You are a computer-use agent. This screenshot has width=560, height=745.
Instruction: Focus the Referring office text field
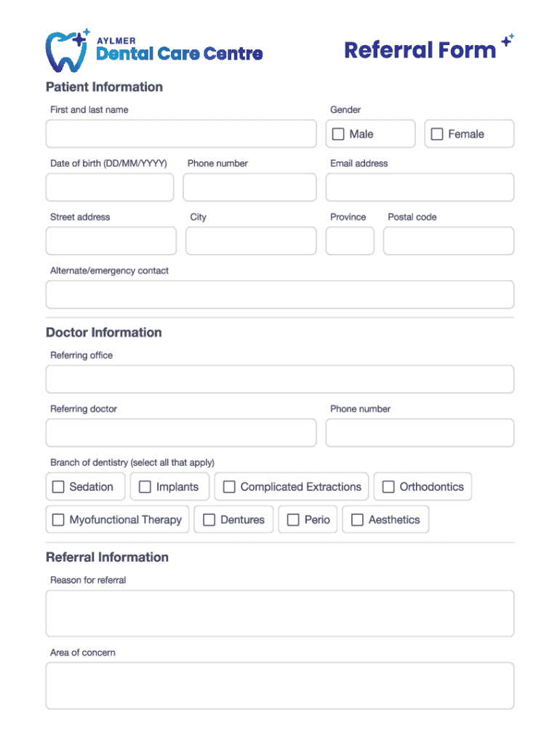pyautogui.click(x=279, y=379)
